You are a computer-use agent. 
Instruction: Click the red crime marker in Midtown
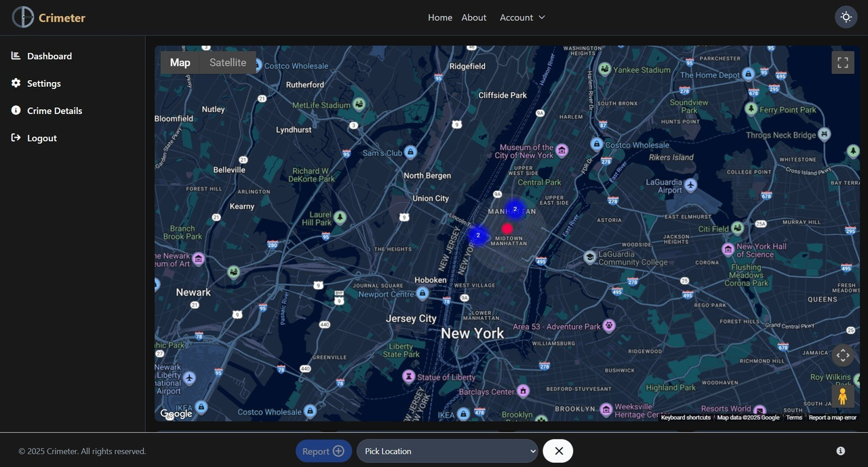(x=507, y=229)
